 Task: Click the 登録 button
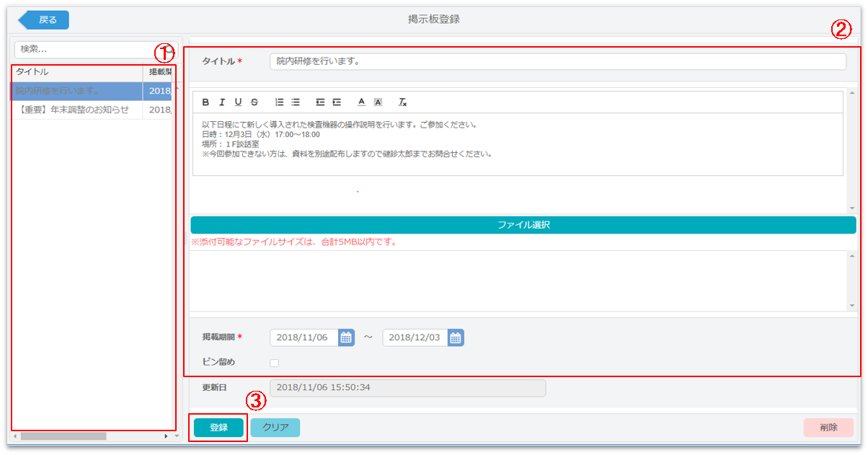tap(218, 428)
